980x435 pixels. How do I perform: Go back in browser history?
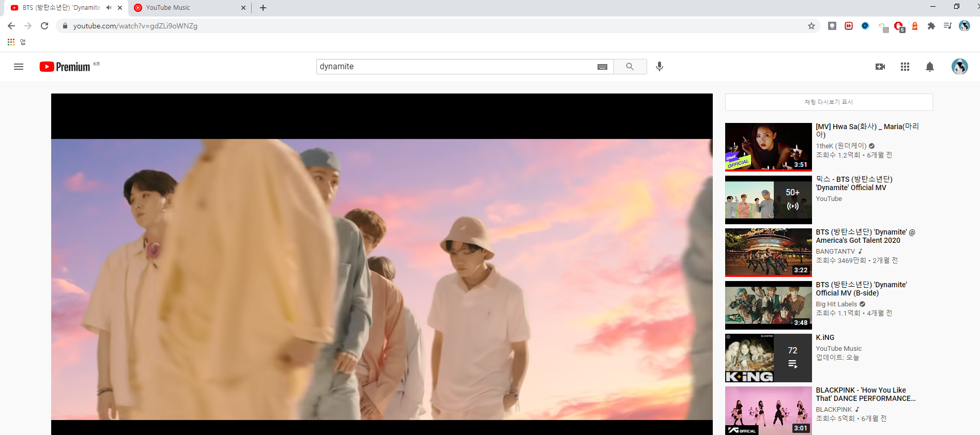coord(11,26)
